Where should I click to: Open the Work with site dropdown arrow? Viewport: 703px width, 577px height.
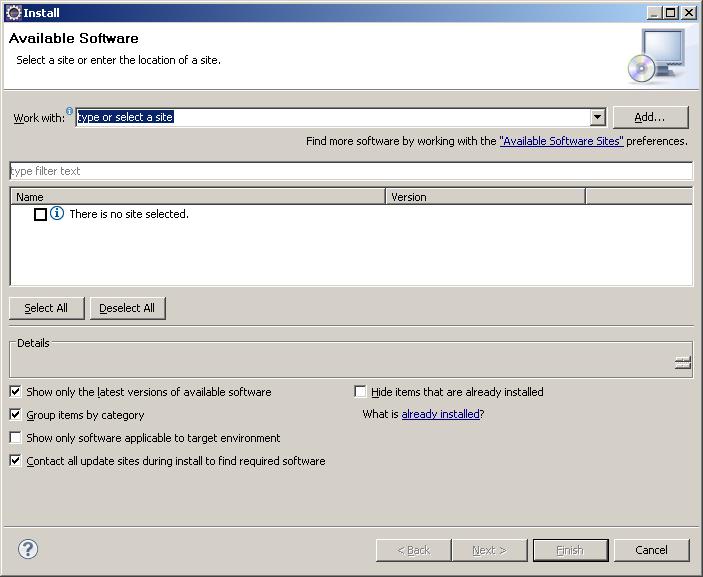(x=597, y=117)
